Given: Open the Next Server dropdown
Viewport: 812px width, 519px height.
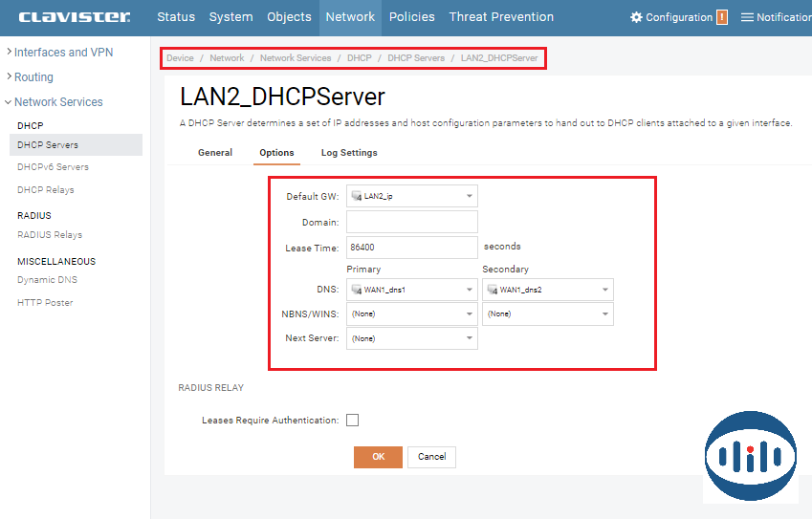Looking at the screenshot, I should 411,338.
